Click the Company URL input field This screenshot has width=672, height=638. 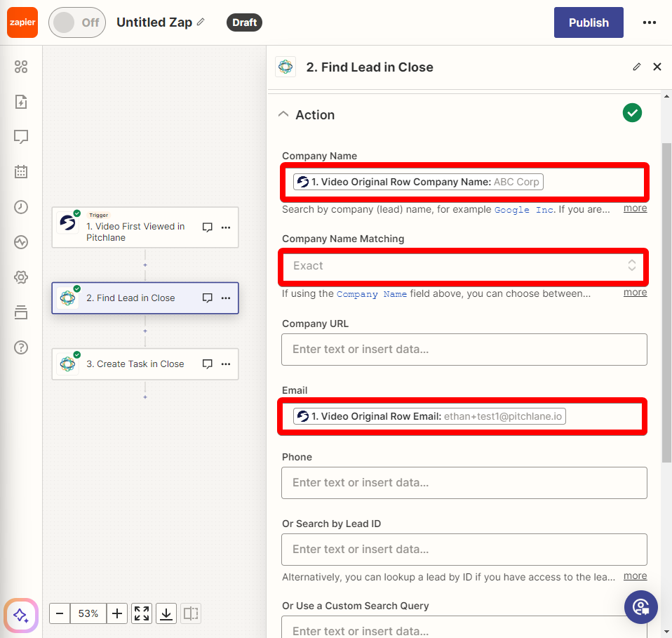(464, 350)
